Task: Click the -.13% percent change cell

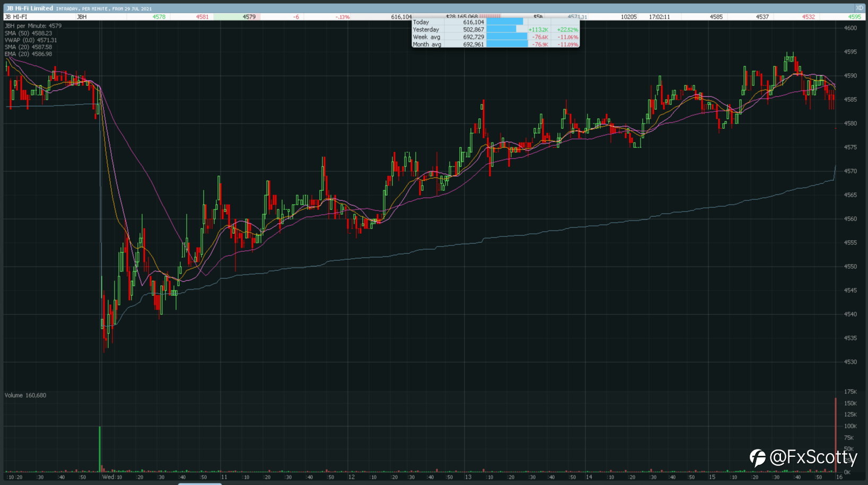Action: pyautogui.click(x=343, y=17)
